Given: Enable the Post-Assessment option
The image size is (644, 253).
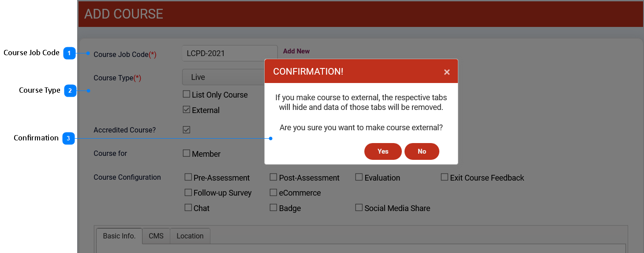Looking at the screenshot, I should (x=273, y=177).
